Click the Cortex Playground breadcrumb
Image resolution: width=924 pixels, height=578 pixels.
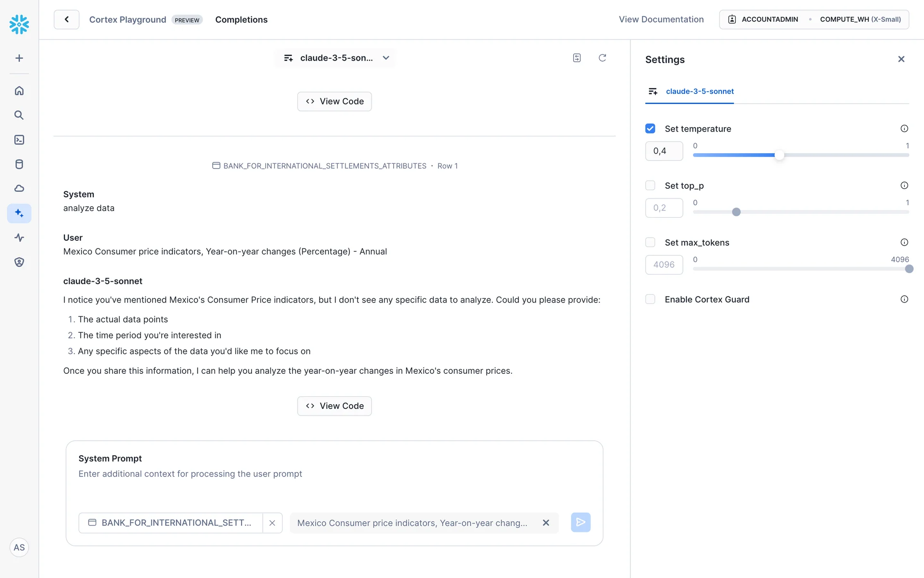pyautogui.click(x=128, y=20)
